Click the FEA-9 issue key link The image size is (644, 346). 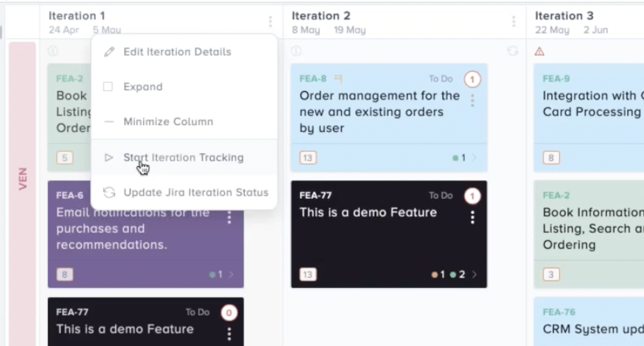point(556,78)
